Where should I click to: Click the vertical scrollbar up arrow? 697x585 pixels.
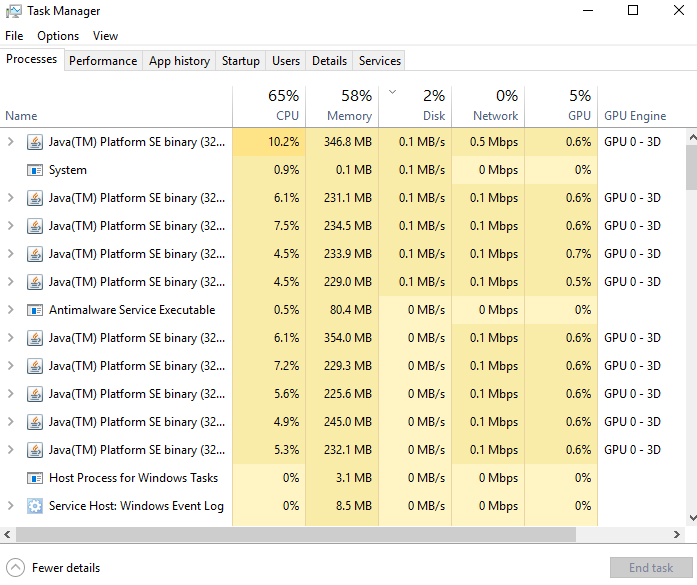[x=692, y=137]
